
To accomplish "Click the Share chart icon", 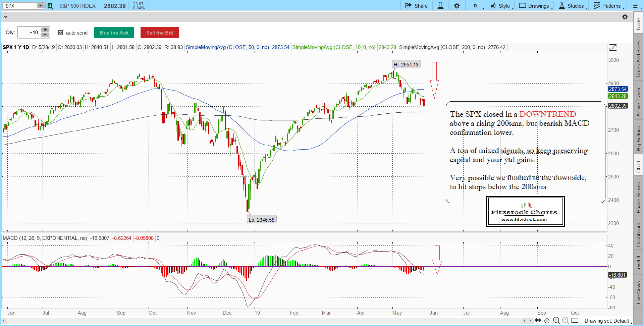I will pyautogui.click(x=416, y=6).
